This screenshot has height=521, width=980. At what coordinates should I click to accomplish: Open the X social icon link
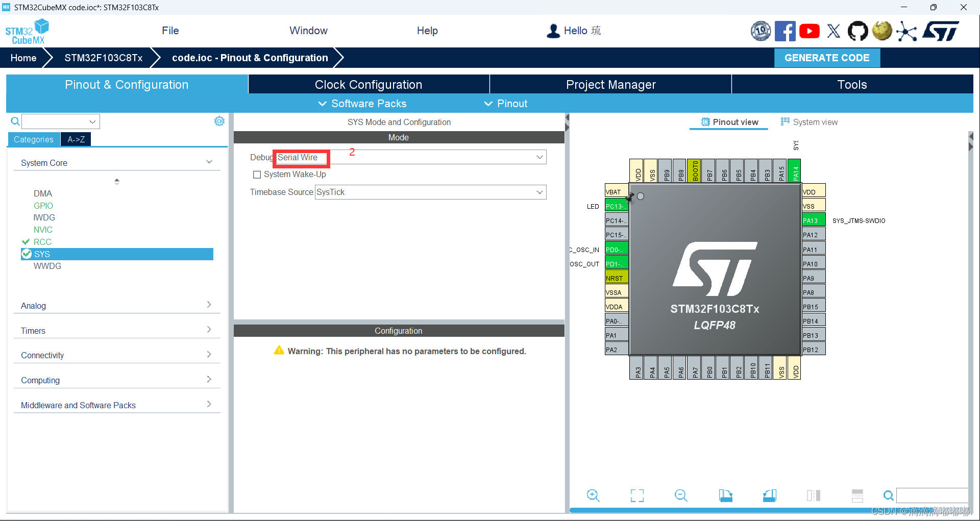click(834, 31)
